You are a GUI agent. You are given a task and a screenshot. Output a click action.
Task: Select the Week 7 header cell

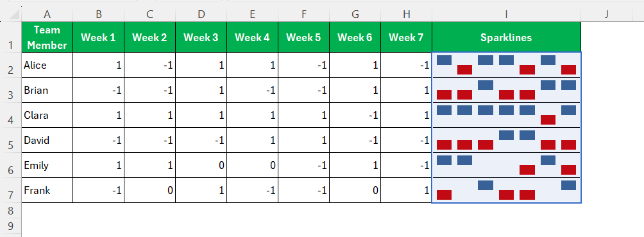[407, 37]
